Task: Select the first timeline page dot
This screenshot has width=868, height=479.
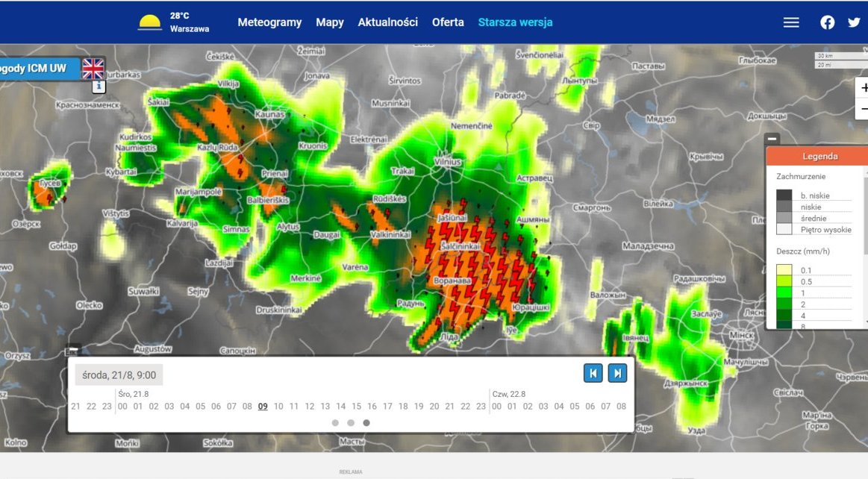Action: [x=335, y=422]
